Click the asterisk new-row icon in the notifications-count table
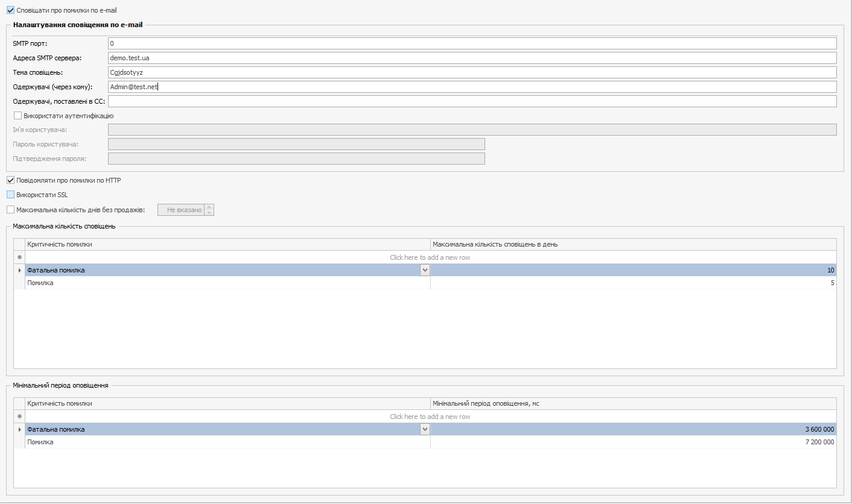 (x=19, y=257)
